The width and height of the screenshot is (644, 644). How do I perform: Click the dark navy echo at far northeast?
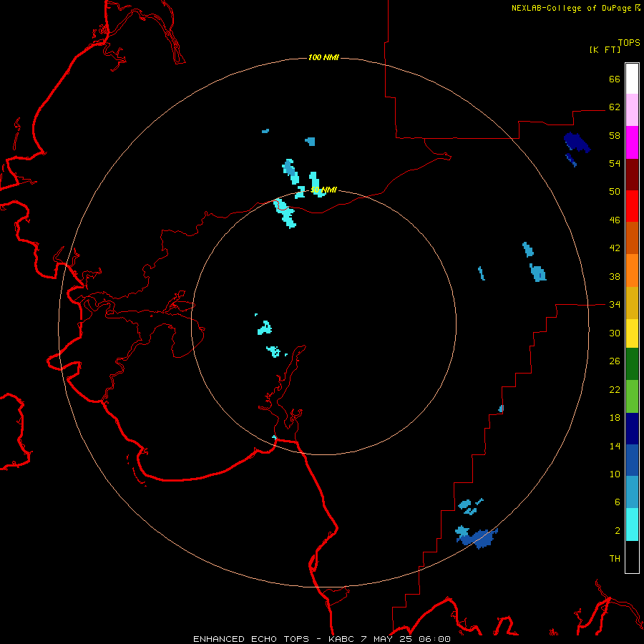tap(576, 142)
